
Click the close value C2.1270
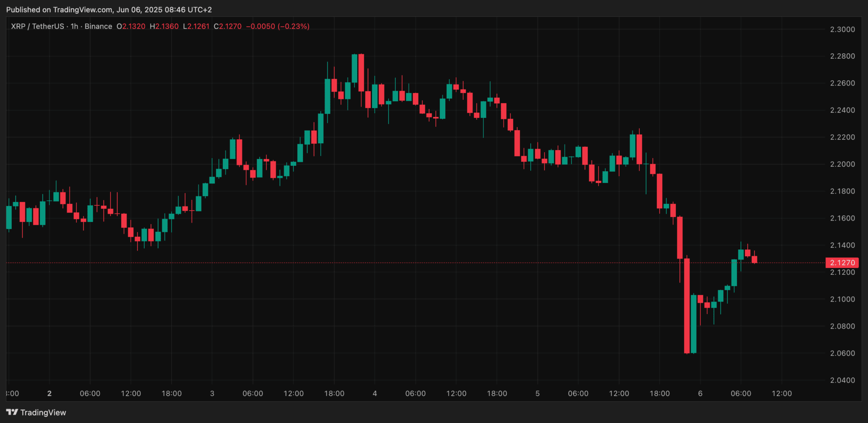pyautogui.click(x=227, y=26)
